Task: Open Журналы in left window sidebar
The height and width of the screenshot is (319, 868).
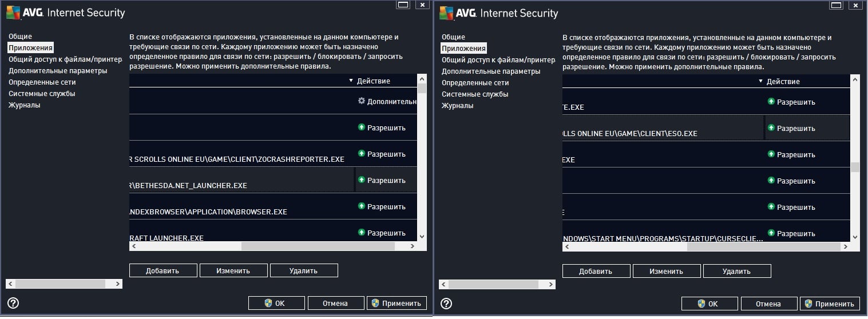Action: (x=24, y=105)
